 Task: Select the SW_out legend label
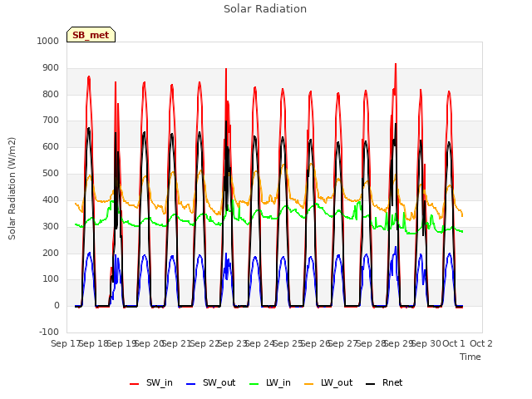pos(219,382)
